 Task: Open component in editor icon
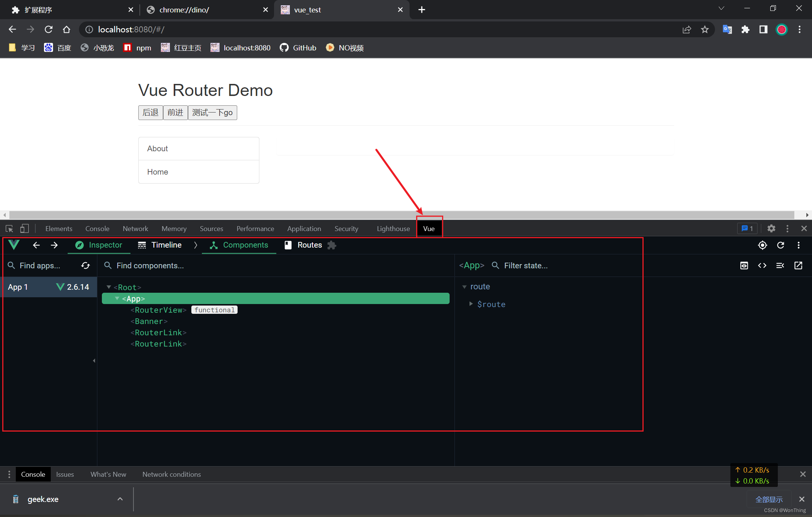pyautogui.click(x=798, y=266)
